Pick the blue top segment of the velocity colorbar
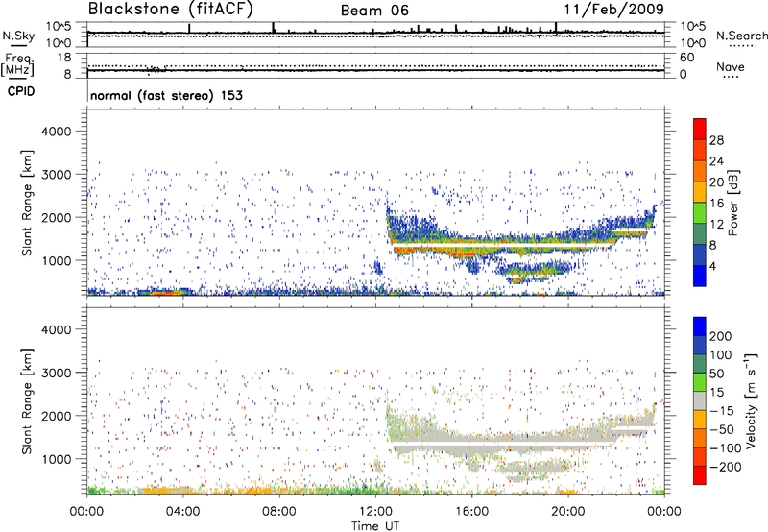Viewport: 768px width, 532px height. [x=700, y=326]
